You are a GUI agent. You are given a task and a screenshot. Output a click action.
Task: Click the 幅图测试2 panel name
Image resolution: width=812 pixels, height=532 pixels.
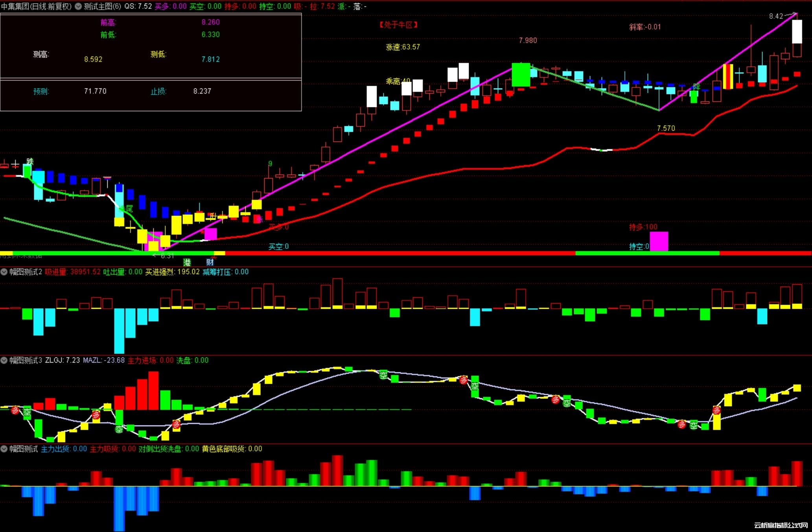[x=26, y=272]
